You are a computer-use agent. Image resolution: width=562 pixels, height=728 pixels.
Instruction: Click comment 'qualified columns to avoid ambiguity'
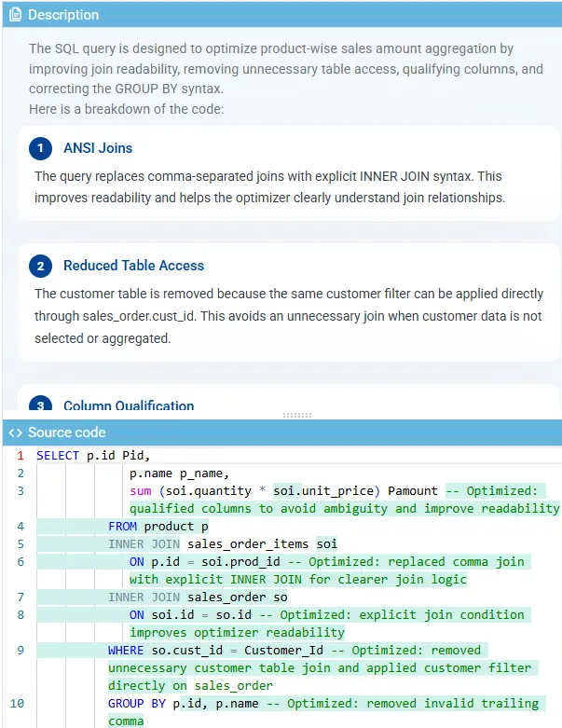tap(258, 508)
